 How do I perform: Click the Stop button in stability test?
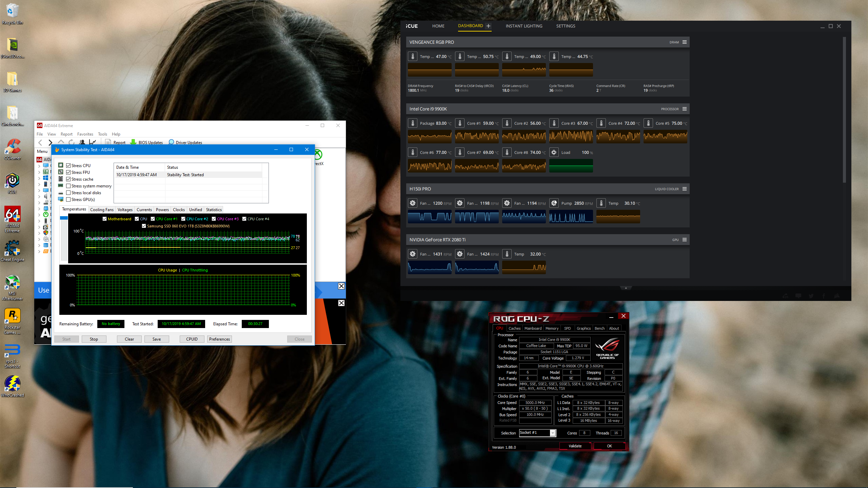pos(94,339)
